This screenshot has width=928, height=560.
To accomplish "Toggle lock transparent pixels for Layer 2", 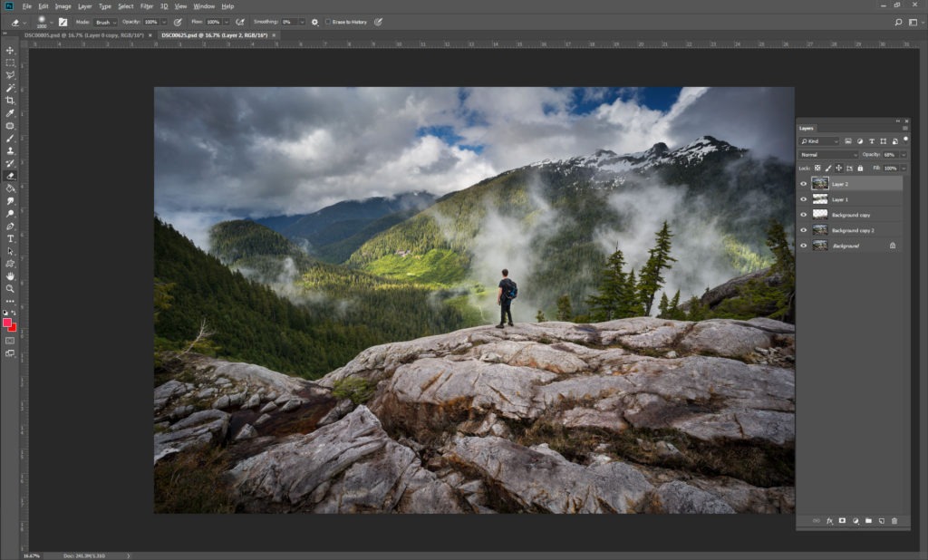I will (x=817, y=169).
